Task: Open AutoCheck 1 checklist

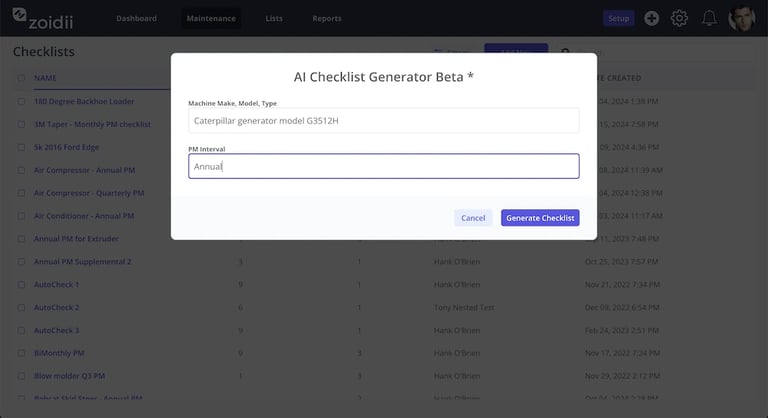Action: click(x=56, y=284)
